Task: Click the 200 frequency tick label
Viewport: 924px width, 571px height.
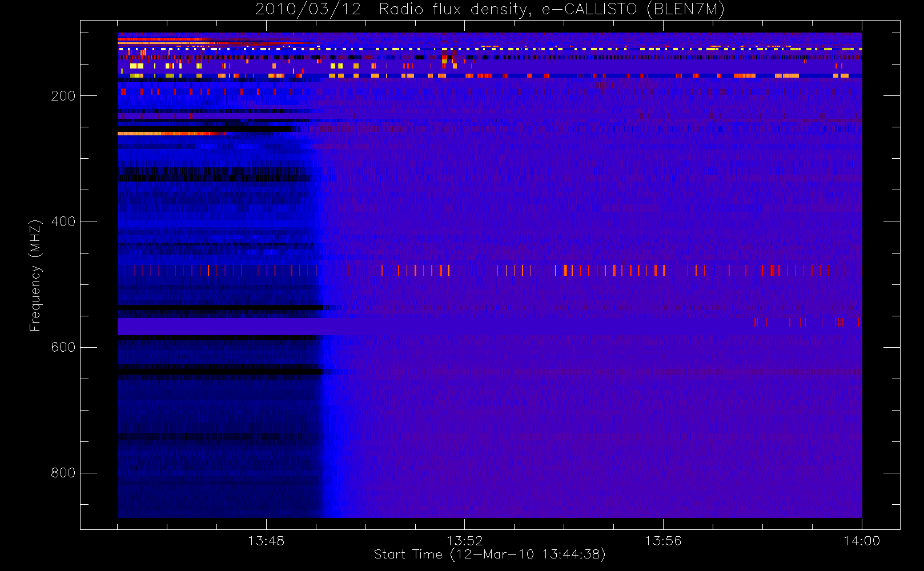Action: click(63, 96)
